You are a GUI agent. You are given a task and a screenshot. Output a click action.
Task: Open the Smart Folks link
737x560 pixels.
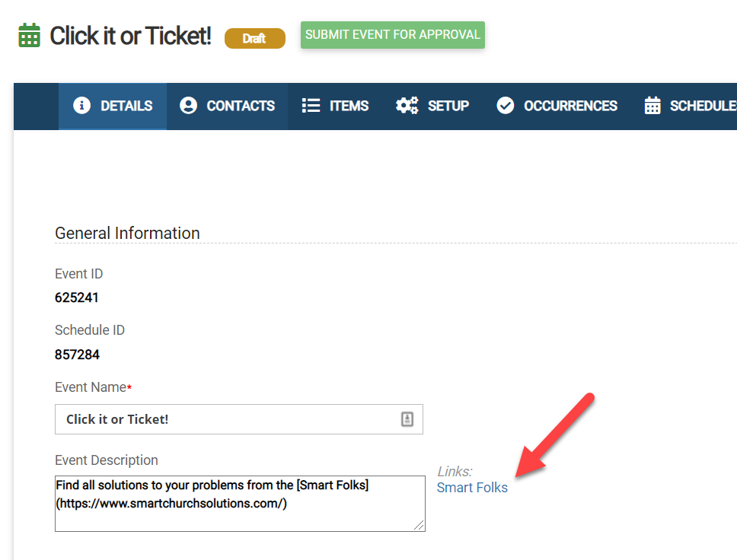pyautogui.click(x=472, y=488)
